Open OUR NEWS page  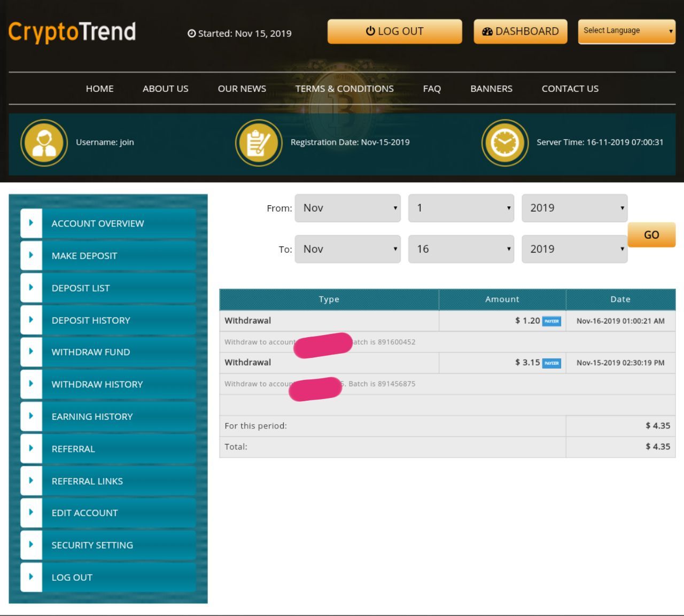pos(242,89)
